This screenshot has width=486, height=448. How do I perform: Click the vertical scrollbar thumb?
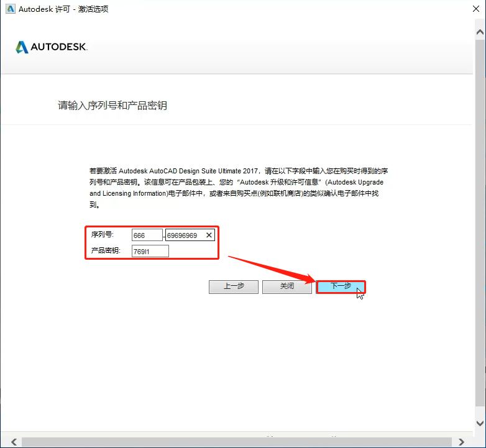click(x=480, y=222)
